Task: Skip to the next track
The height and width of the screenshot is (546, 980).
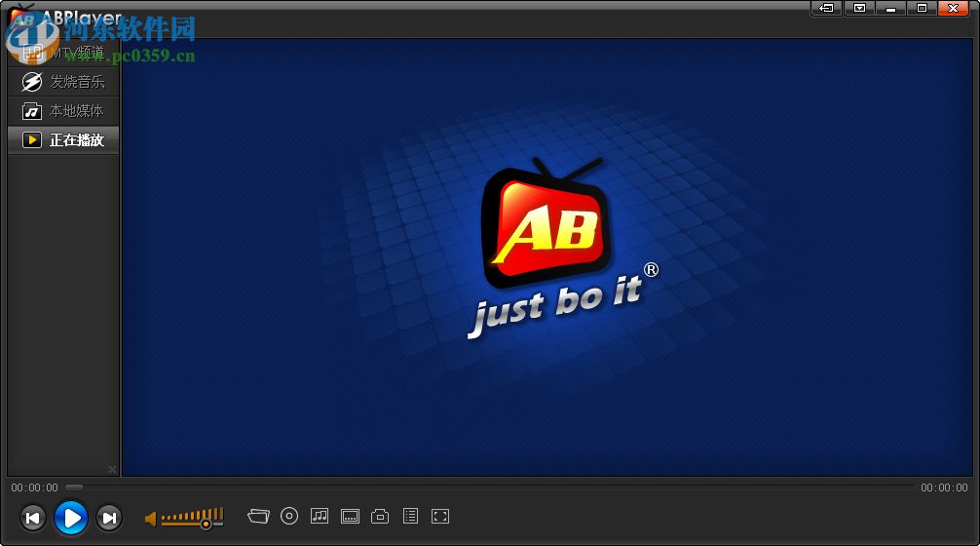Action: click(x=109, y=518)
